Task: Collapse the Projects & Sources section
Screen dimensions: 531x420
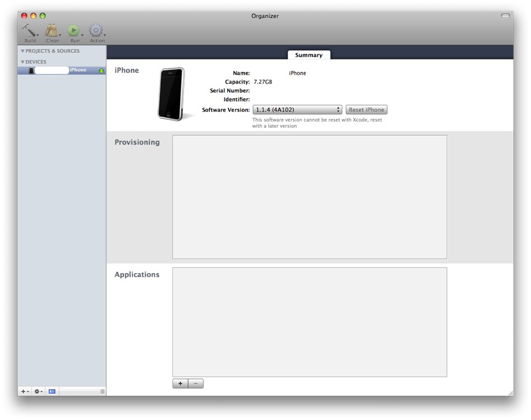Action: click(22, 51)
